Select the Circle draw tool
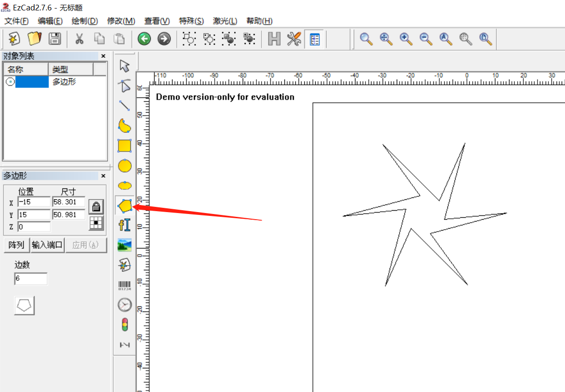Screen dimensions: 565x392 coord(125,166)
